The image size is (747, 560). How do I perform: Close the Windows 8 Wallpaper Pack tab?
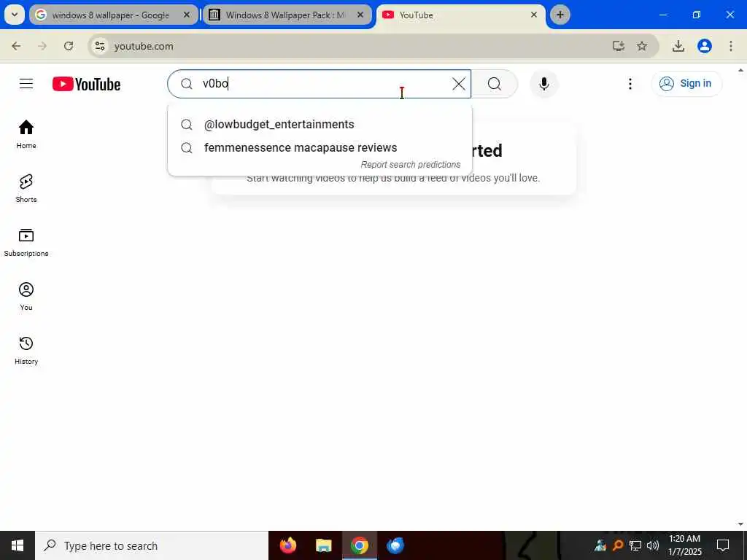point(360,15)
